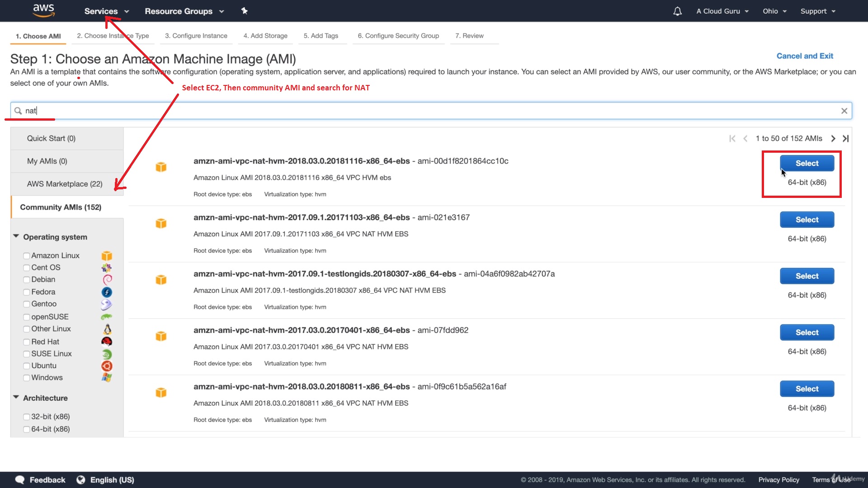Tick the 64-bit (x86) architecture checkbox

pyautogui.click(x=27, y=429)
